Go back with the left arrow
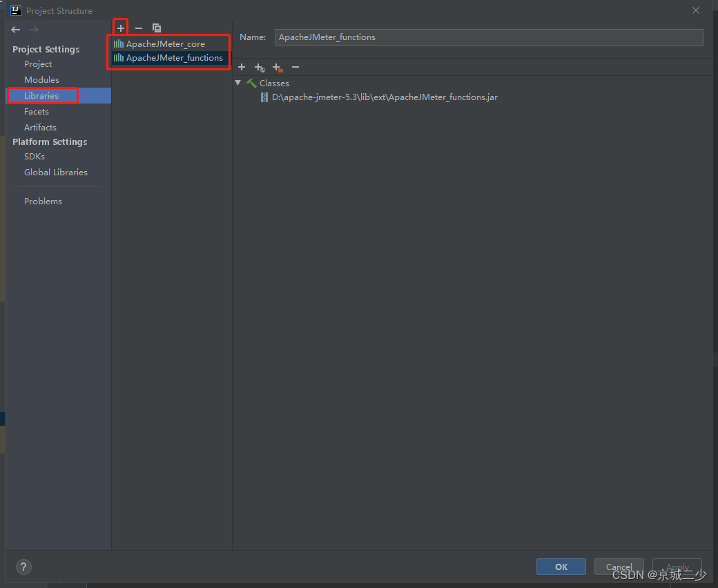Viewport: 718px width, 588px height. click(x=16, y=30)
